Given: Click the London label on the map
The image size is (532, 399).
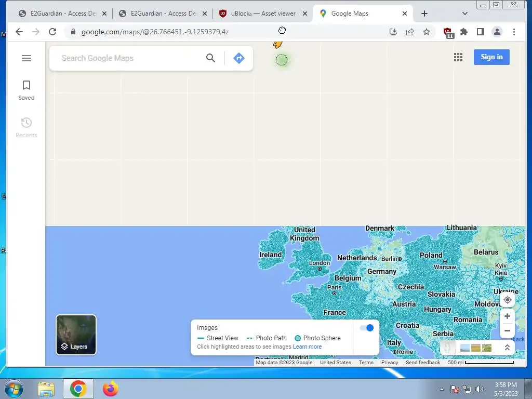Looking at the screenshot, I should point(320,263).
